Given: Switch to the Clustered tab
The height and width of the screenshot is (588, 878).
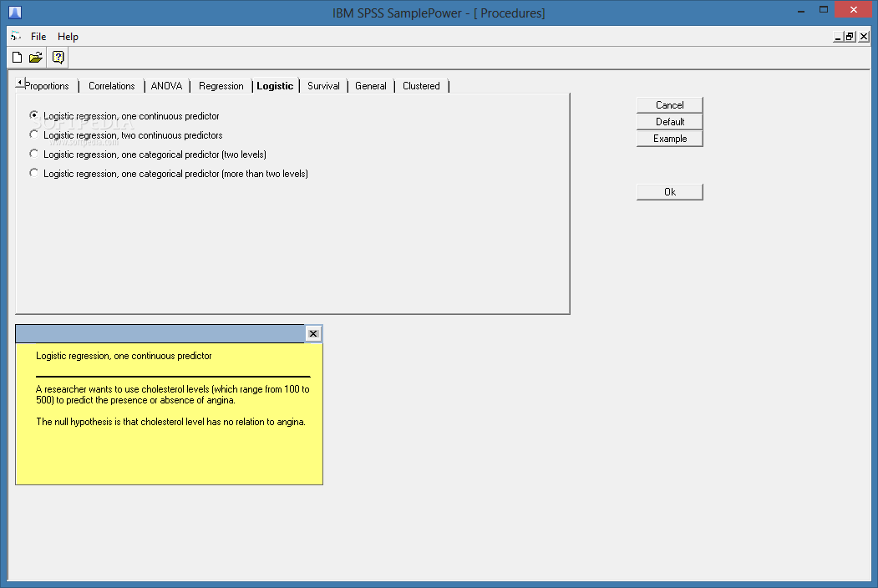Looking at the screenshot, I should [421, 86].
